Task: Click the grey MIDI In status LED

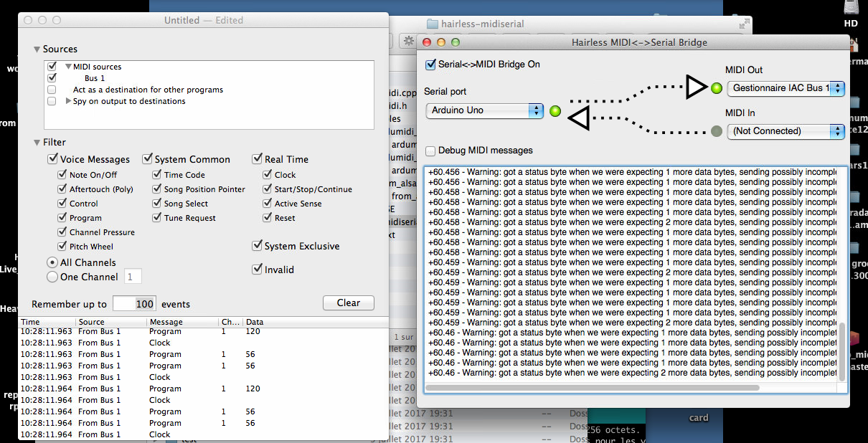Action: coord(716,131)
